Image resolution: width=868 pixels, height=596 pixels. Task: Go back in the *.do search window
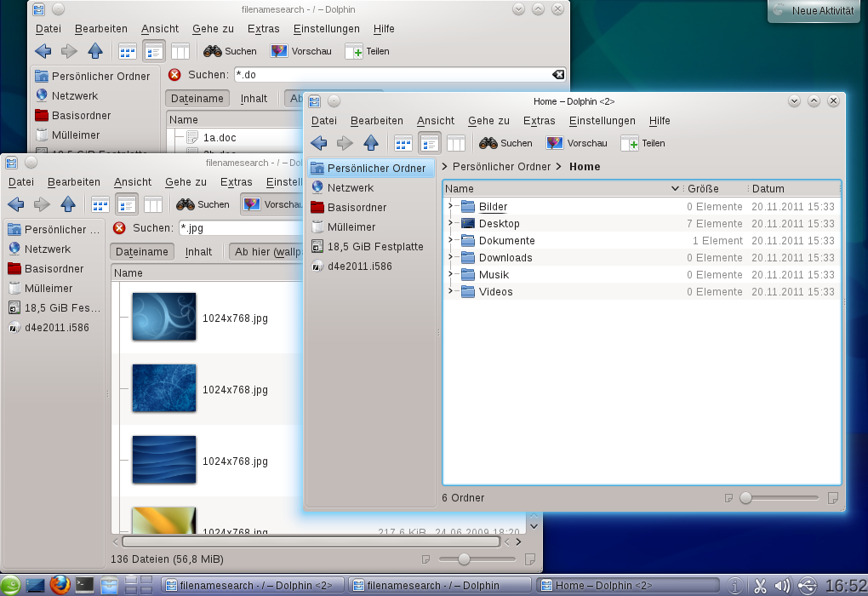click(x=43, y=52)
